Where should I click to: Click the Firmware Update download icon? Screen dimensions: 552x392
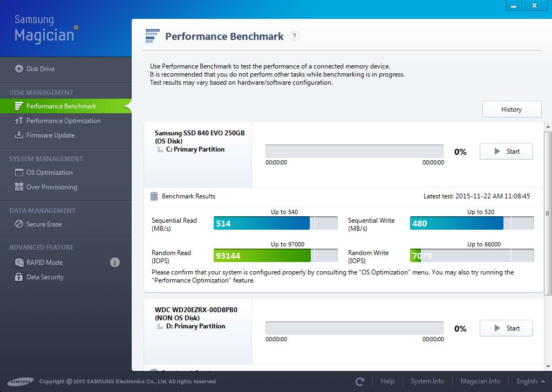[19, 135]
